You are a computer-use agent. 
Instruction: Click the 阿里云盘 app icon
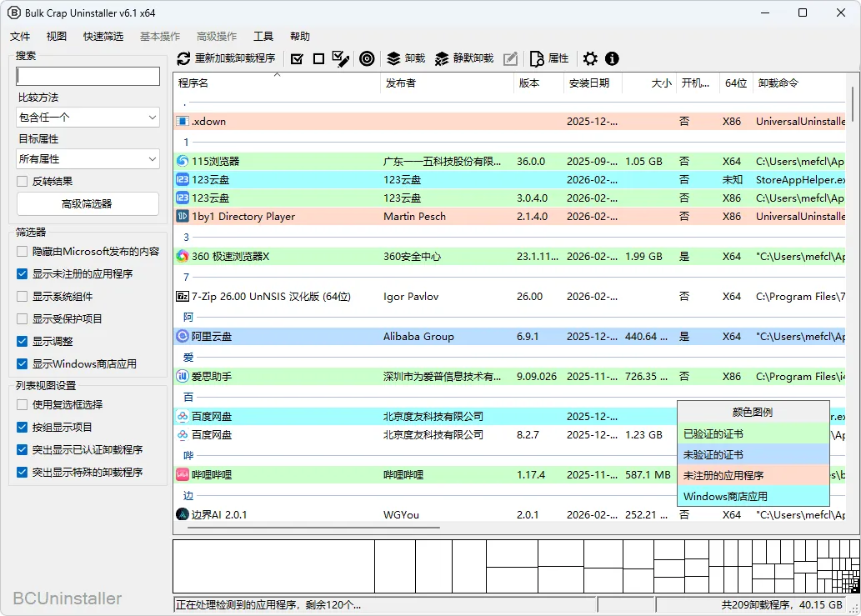(x=183, y=337)
